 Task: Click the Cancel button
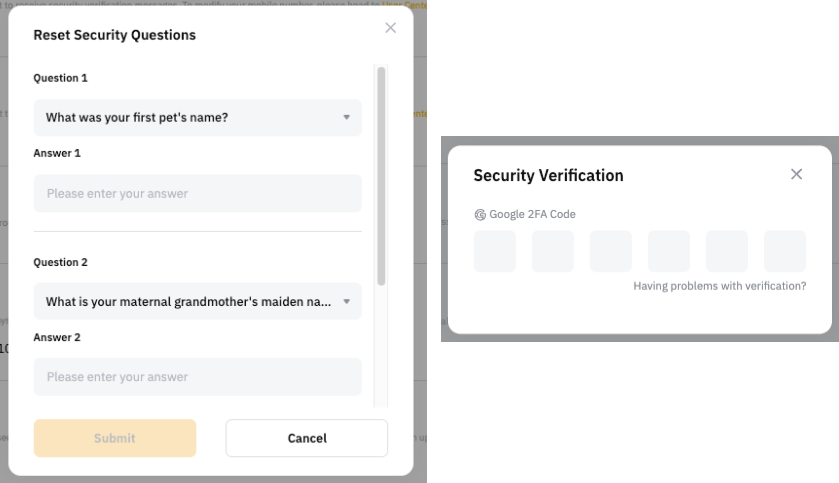point(306,438)
